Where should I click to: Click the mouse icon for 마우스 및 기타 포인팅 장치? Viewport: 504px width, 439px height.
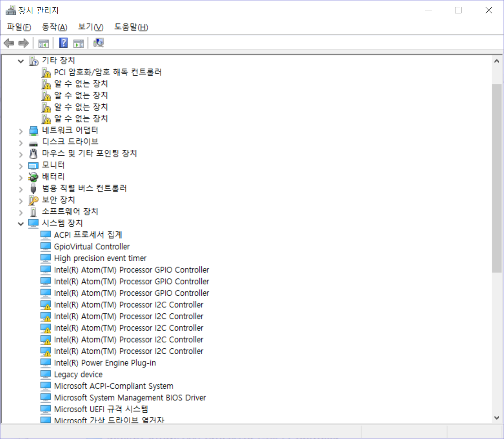(x=34, y=154)
